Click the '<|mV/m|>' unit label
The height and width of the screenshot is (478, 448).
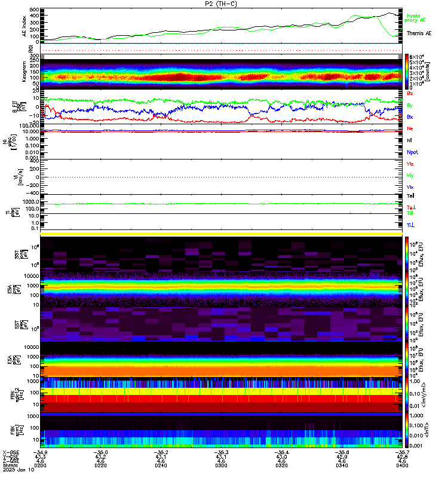click(423, 396)
